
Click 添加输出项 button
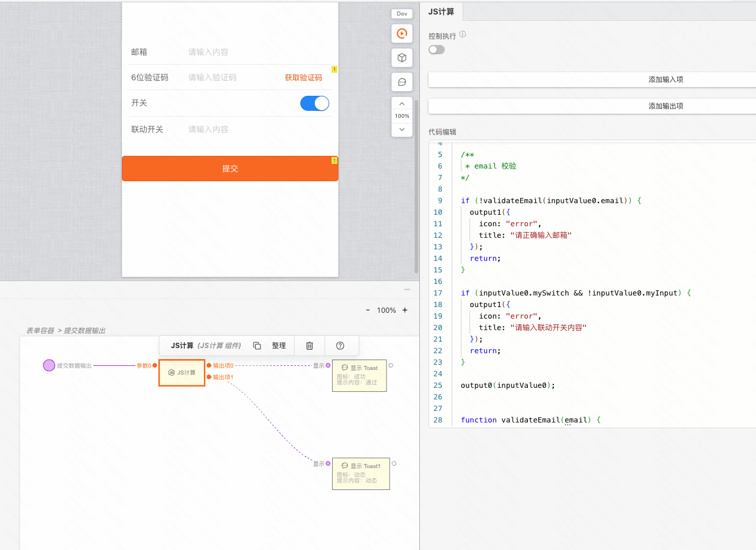tap(592, 106)
